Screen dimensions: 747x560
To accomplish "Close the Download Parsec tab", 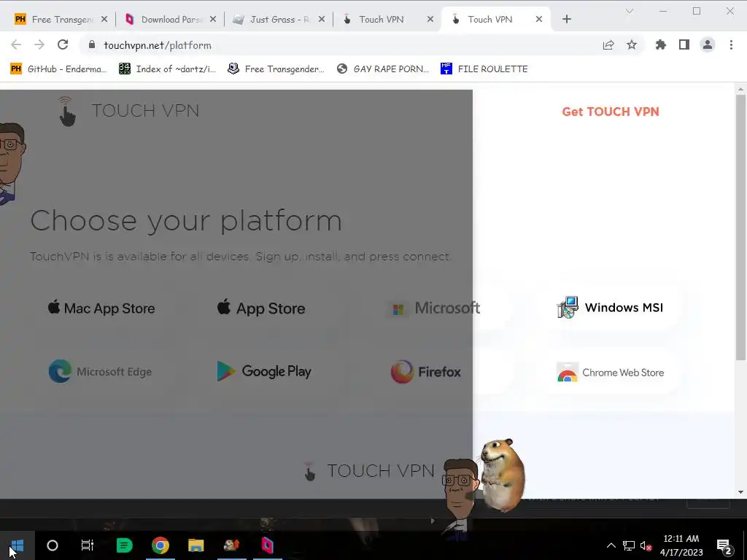I will [x=213, y=19].
